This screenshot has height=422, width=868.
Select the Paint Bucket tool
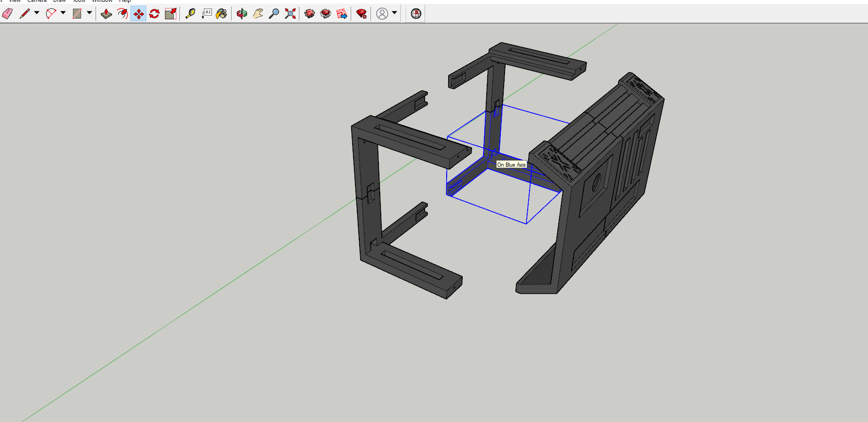pyautogui.click(x=221, y=14)
